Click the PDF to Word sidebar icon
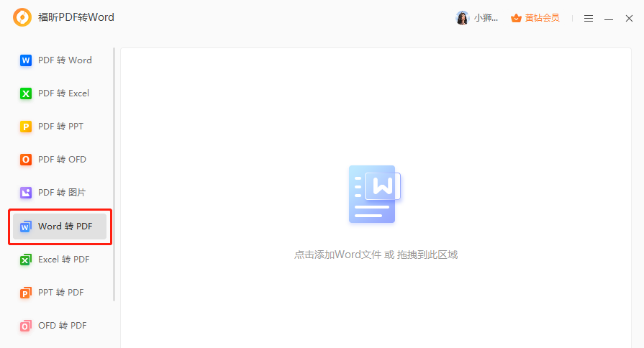 26,60
